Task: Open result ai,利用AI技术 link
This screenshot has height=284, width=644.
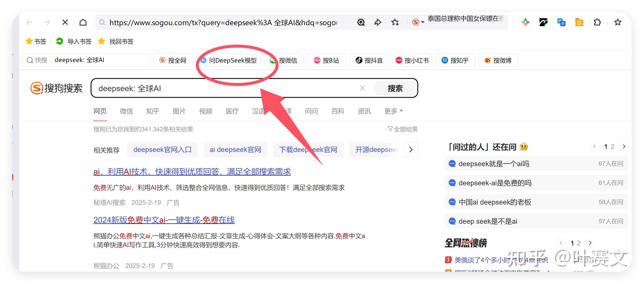Action: click(x=192, y=172)
